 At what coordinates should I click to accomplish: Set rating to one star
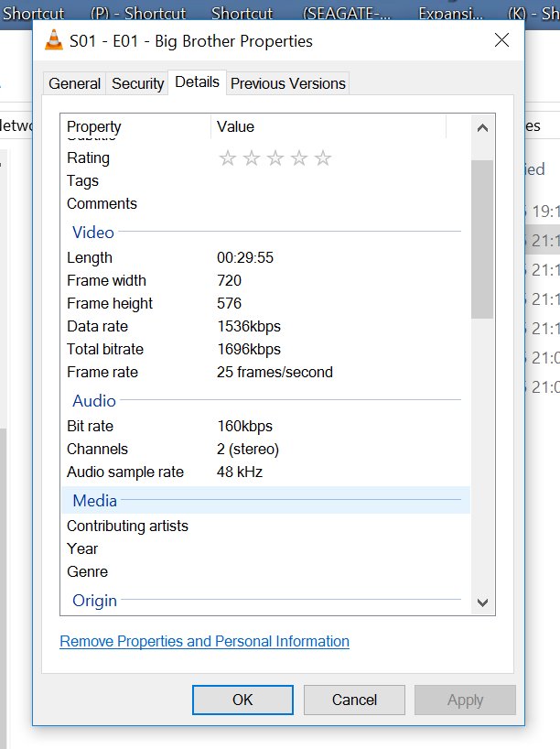click(x=228, y=158)
